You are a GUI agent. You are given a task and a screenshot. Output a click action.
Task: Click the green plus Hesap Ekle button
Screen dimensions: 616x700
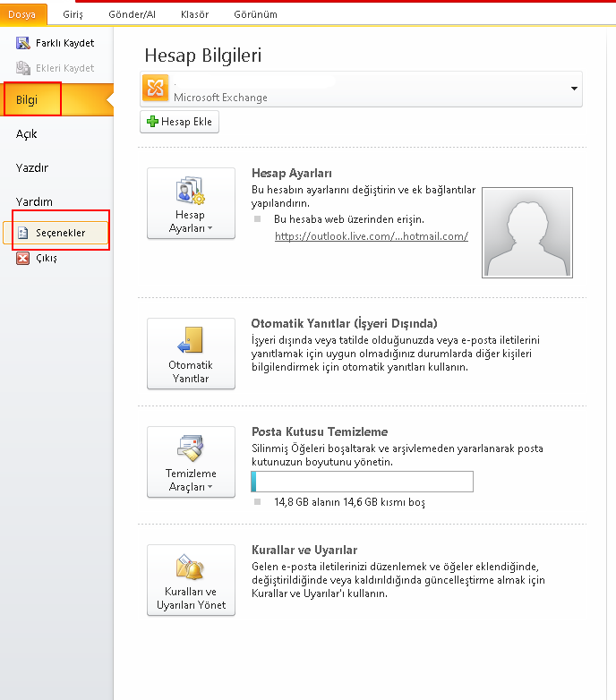tap(179, 122)
